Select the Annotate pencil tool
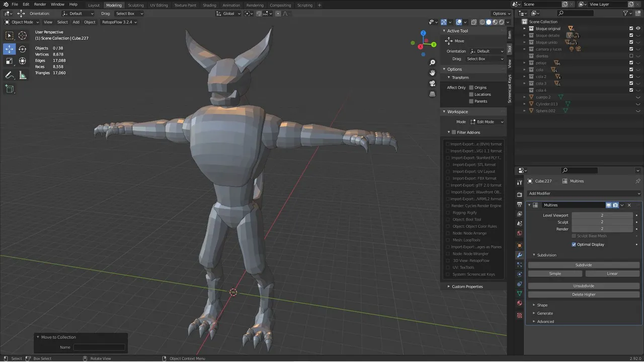 [10, 75]
